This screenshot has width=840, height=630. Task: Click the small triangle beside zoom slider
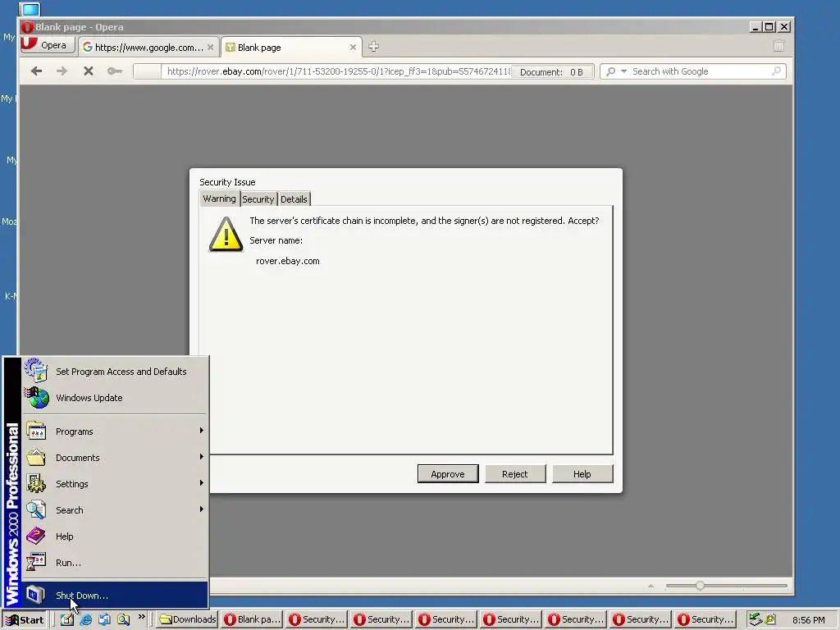point(651,586)
